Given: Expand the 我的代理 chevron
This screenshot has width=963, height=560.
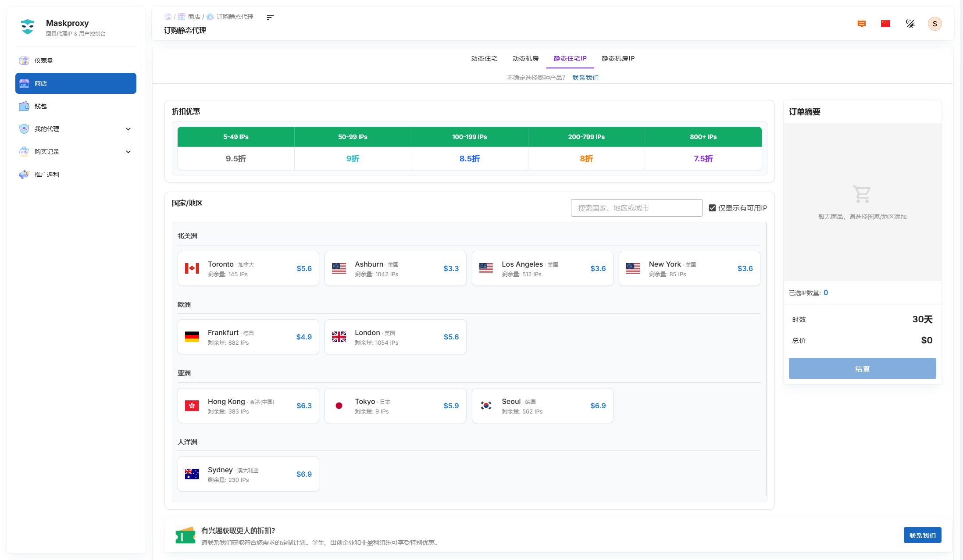Looking at the screenshot, I should 128,129.
